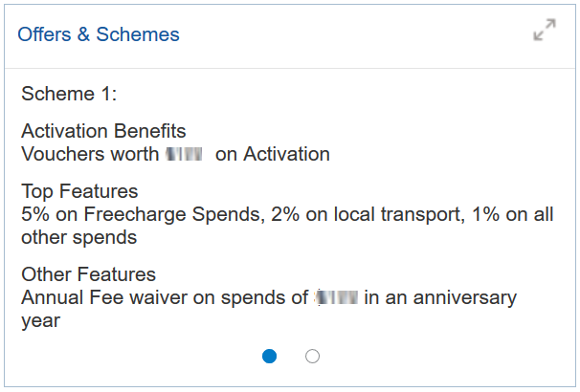The width and height of the screenshot is (580, 392).
Task: Select the Activation Benefits heading
Action: point(103,131)
